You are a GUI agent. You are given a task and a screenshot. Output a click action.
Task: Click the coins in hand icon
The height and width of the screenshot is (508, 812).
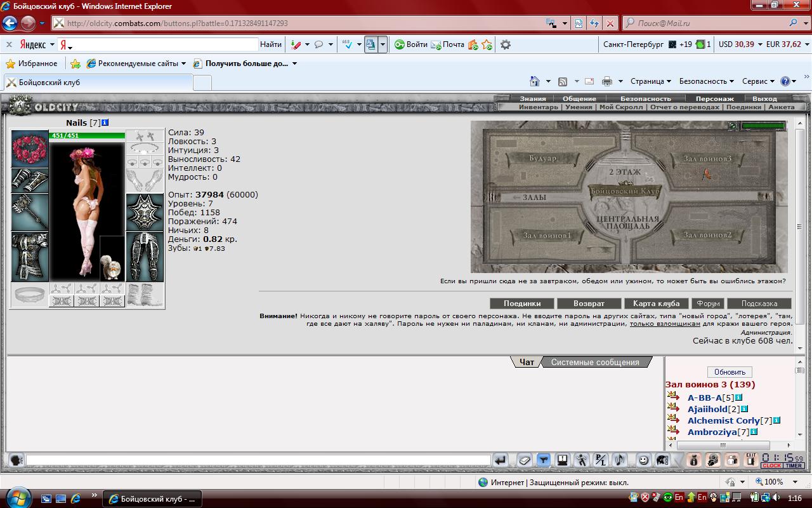tap(712, 460)
